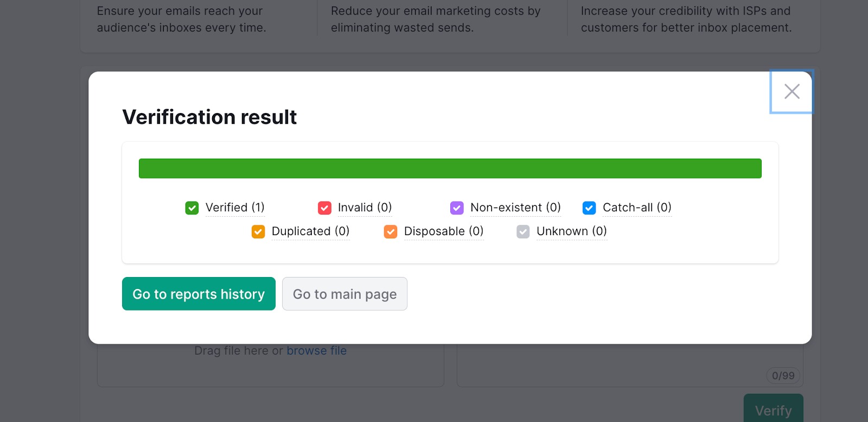Uncheck the Duplicated checkbox
This screenshot has width=868, height=422.
pos(258,231)
